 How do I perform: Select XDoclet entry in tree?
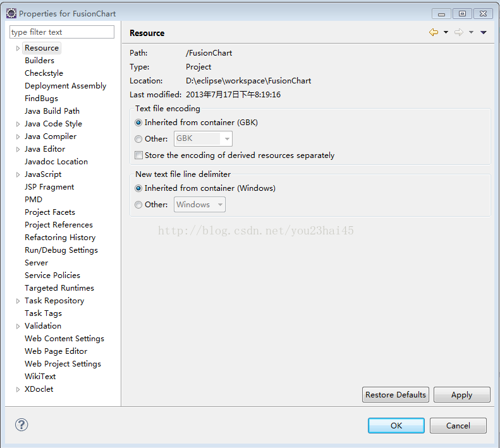(x=39, y=389)
